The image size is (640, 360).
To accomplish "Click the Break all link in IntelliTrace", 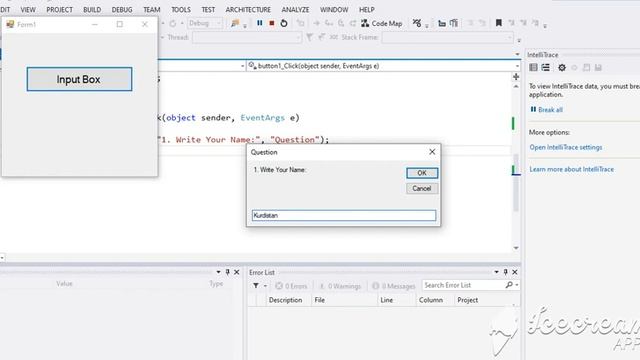I will [550, 110].
